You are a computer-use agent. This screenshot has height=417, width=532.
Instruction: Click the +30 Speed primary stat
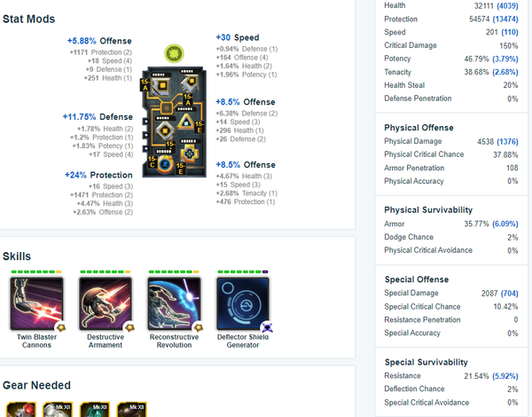pos(238,37)
